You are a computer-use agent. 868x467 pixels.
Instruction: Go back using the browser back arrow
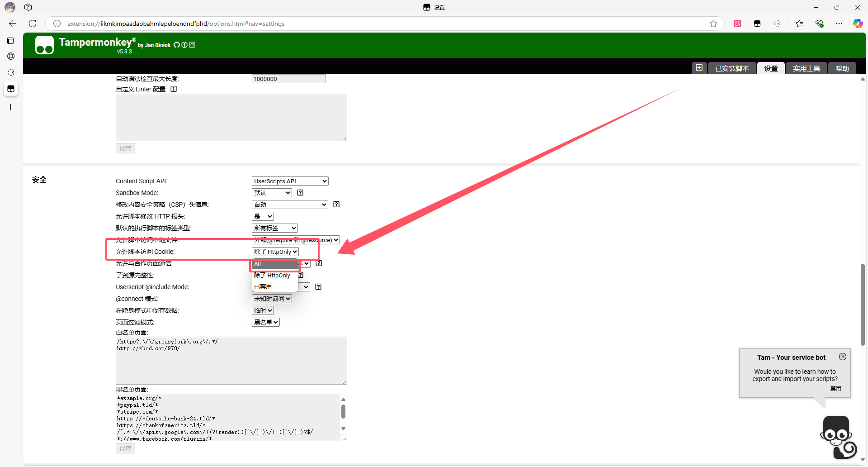point(13,24)
